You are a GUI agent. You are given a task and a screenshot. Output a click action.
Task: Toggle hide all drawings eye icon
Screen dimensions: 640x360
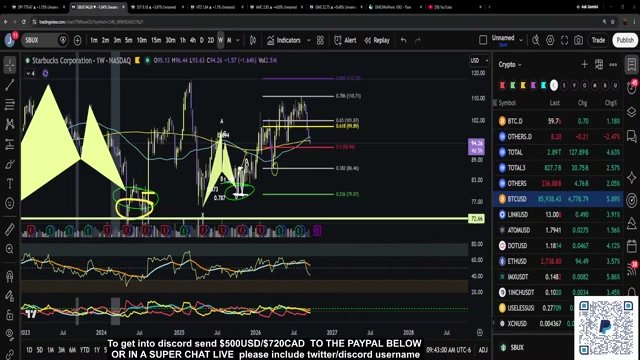coord(10,334)
